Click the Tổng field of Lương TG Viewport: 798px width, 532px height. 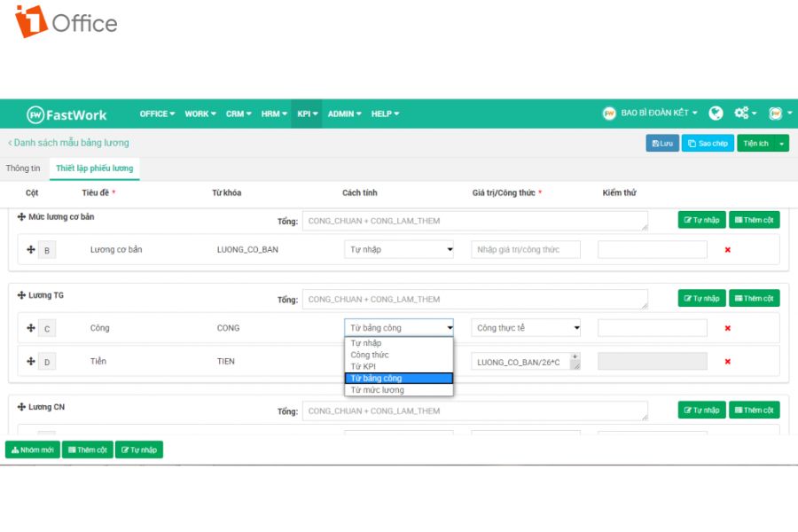click(475, 300)
